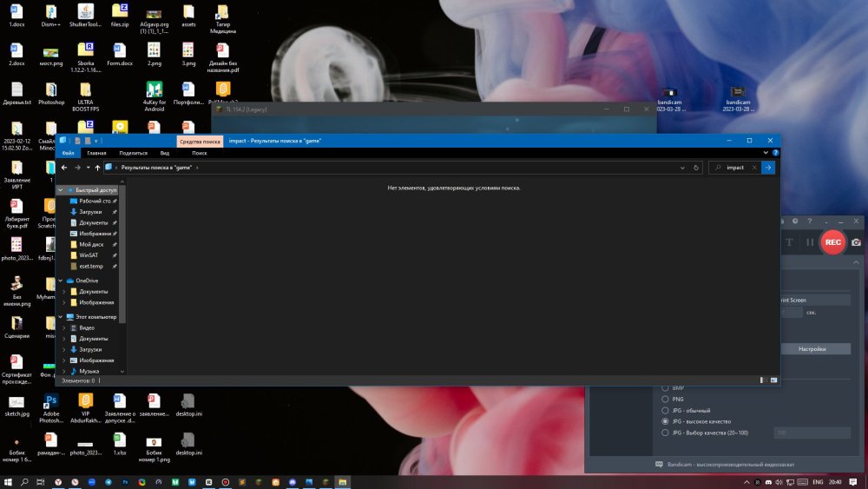Go up one folder level arrow

(x=97, y=168)
